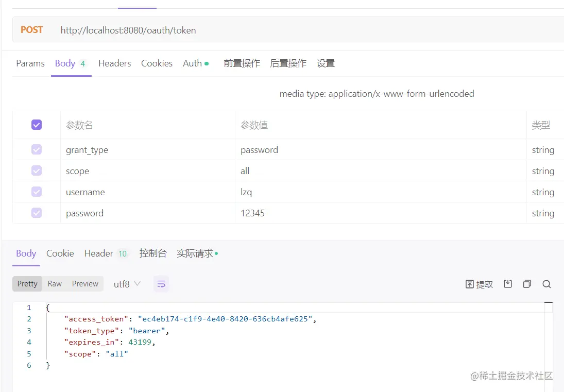
Task: Click the media type label text
Action: 377,94
